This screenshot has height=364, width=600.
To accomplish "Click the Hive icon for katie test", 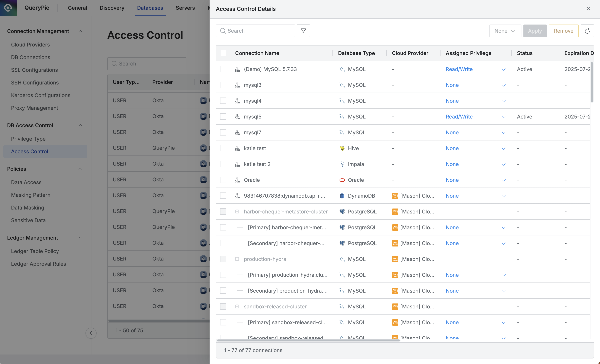I will point(342,148).
